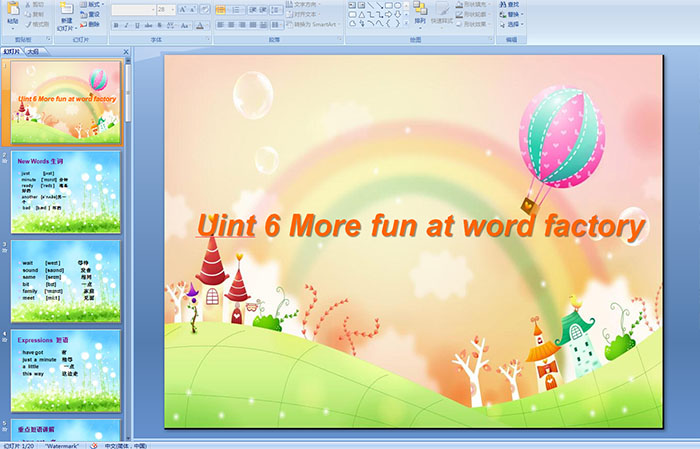
Task: Align text left
Action: tap(220, 25)
